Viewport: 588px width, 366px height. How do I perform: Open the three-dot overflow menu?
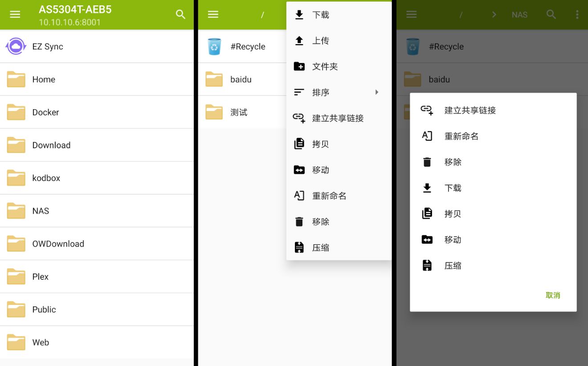577,14
